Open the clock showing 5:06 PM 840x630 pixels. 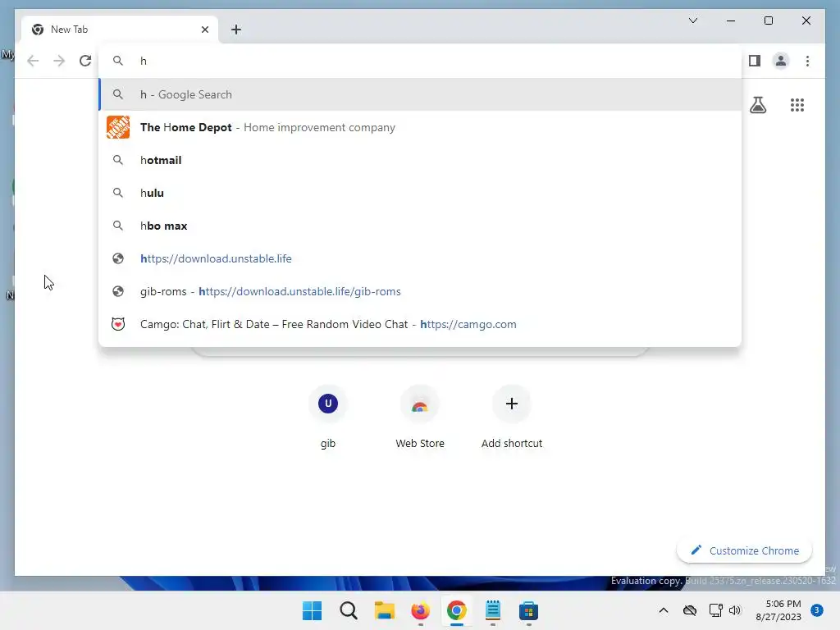pos(778,610)
